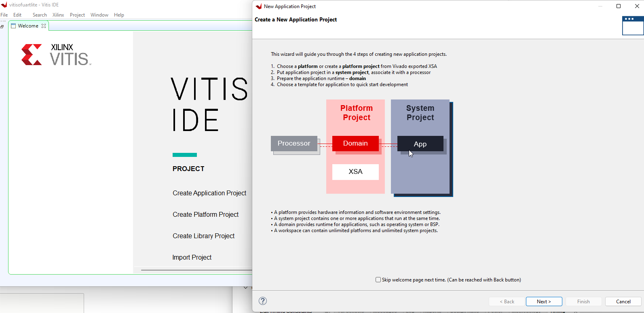The height and width of the screenshot is (313, 644).
Task: Open the Edit menu
Action: pyautogui.click(x=17, y=15)
